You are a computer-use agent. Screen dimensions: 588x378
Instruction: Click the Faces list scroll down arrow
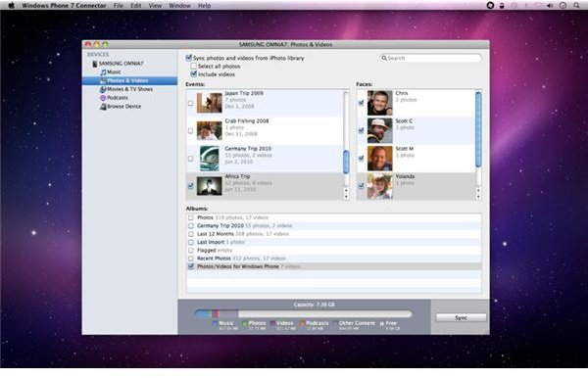pos(478,196)
